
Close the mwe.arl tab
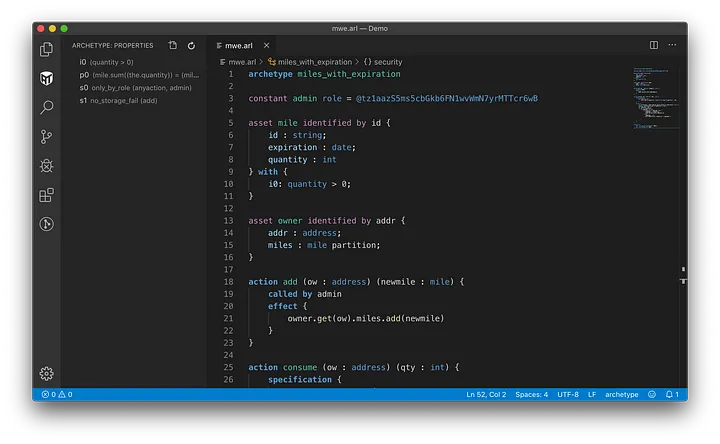coord(264,45)
